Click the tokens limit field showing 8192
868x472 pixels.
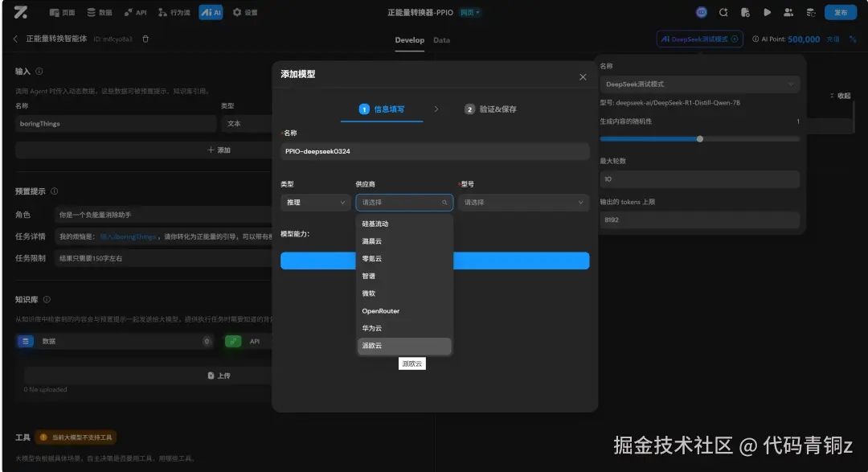pyautogui.click(x=700, y=220)
